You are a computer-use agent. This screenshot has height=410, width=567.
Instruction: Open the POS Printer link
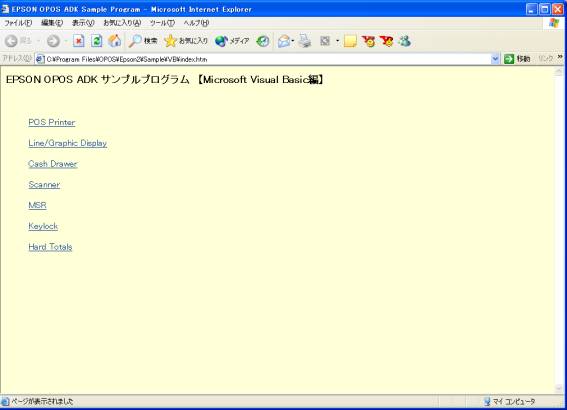(x=52, y=123)
